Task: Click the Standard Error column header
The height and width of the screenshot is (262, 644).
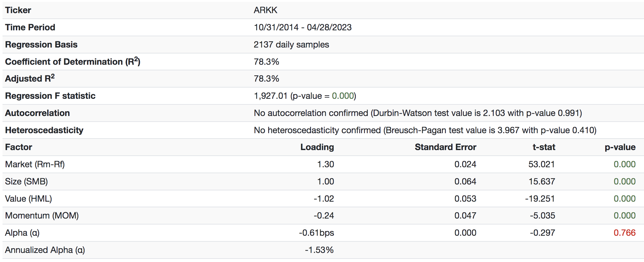Action: pos(445,147)
